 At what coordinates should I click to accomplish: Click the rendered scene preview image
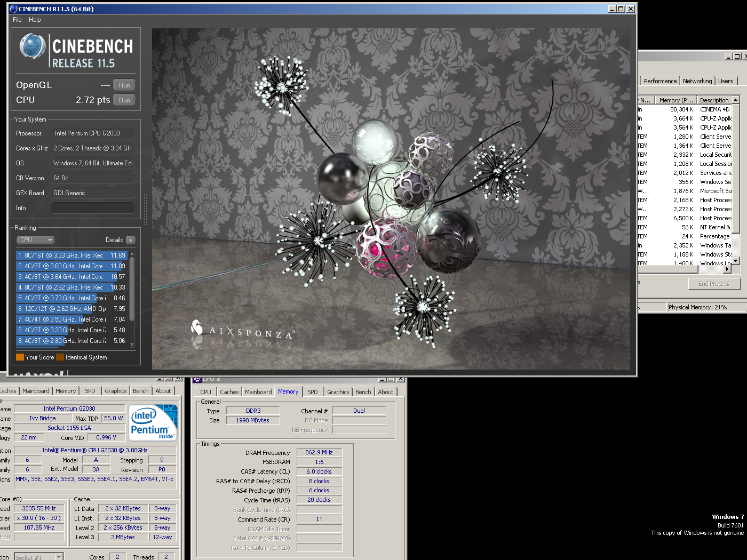coord(391,199)
